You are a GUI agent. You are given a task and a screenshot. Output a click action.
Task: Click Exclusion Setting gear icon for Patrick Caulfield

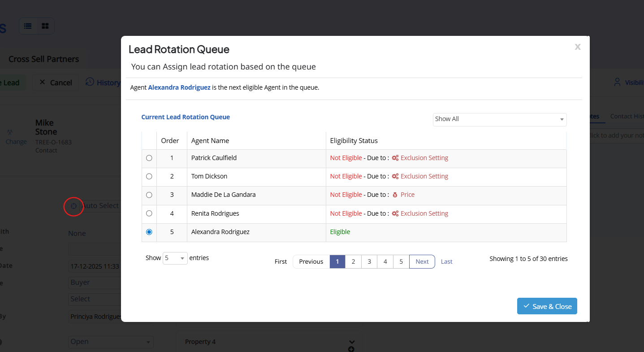(395, 158)
